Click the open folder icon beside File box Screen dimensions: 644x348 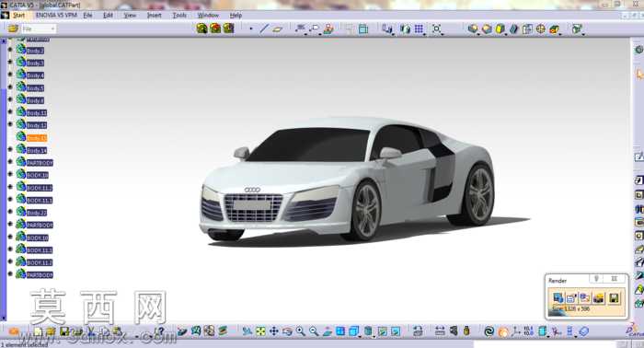coord(13,29)
